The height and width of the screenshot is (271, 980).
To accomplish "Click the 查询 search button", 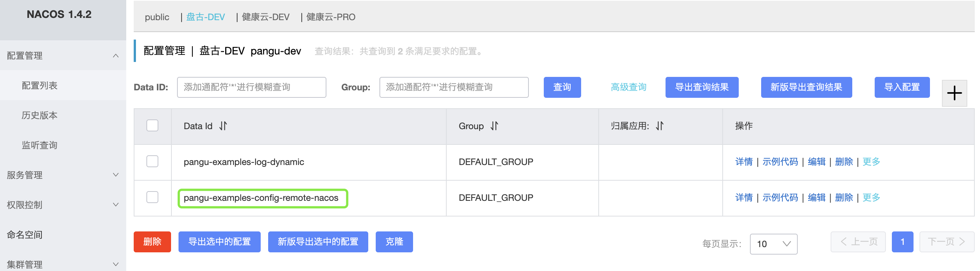I will 562,87.
